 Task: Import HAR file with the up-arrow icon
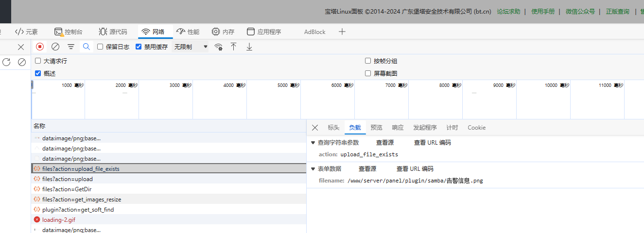pyautogui.click(x=233, y=47)
